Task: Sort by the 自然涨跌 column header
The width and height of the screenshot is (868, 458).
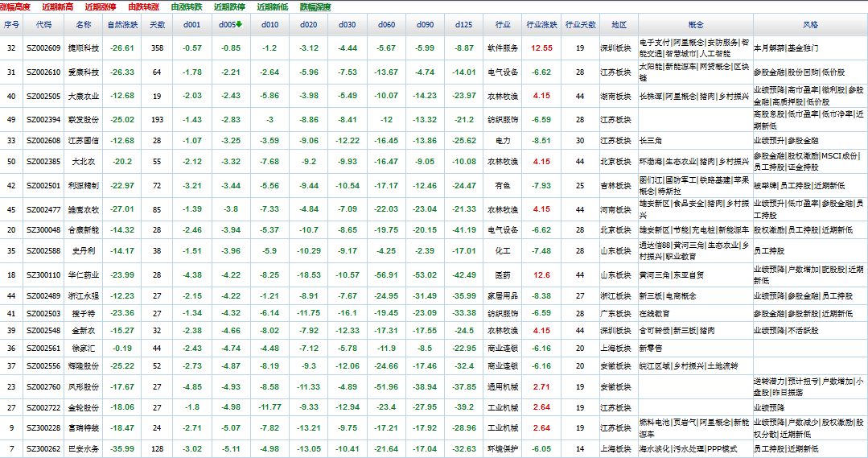Action: (122, 25)
